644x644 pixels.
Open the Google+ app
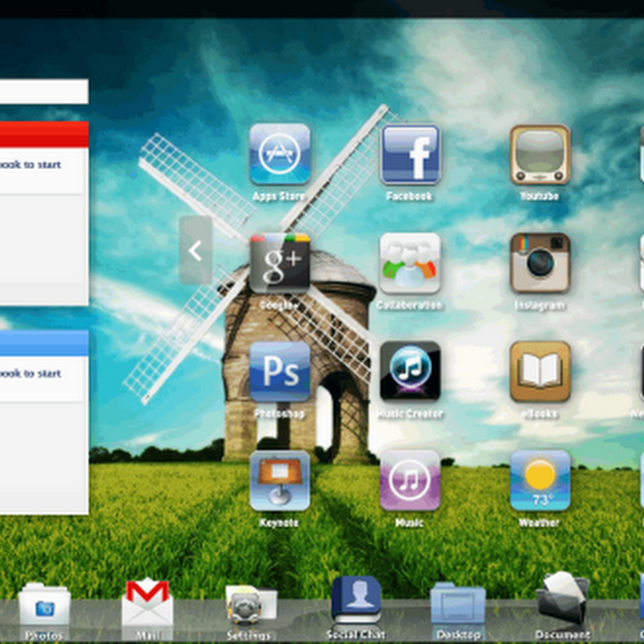(x=279, y=263)
